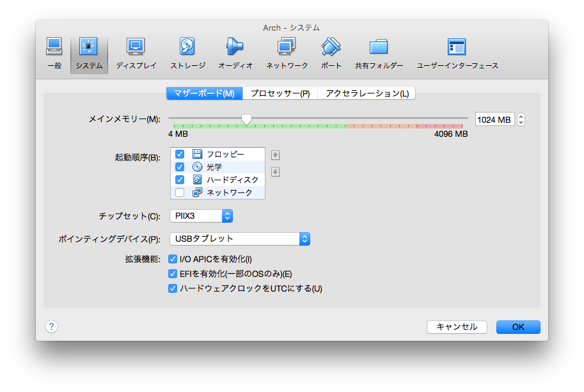Adjust the メインメモリー slider
This screenshot has width=584, height=392.
pyautogui.click(x=248, y=118)
